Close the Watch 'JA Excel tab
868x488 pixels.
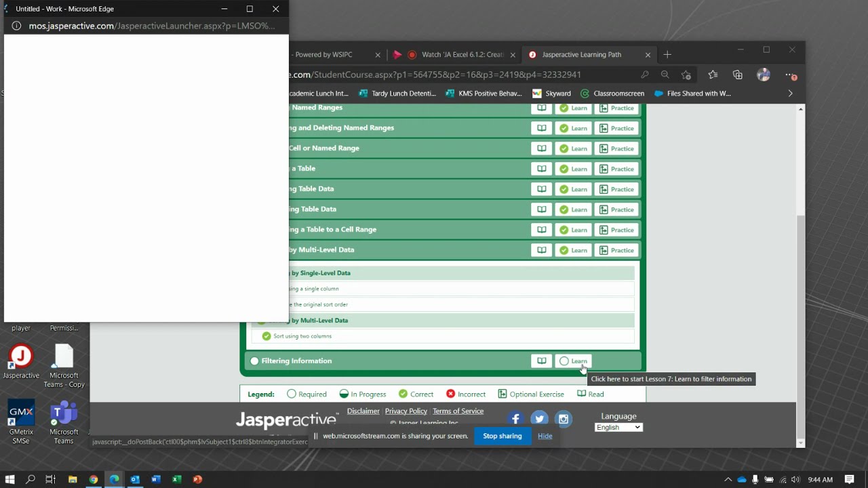click(513, 55)
